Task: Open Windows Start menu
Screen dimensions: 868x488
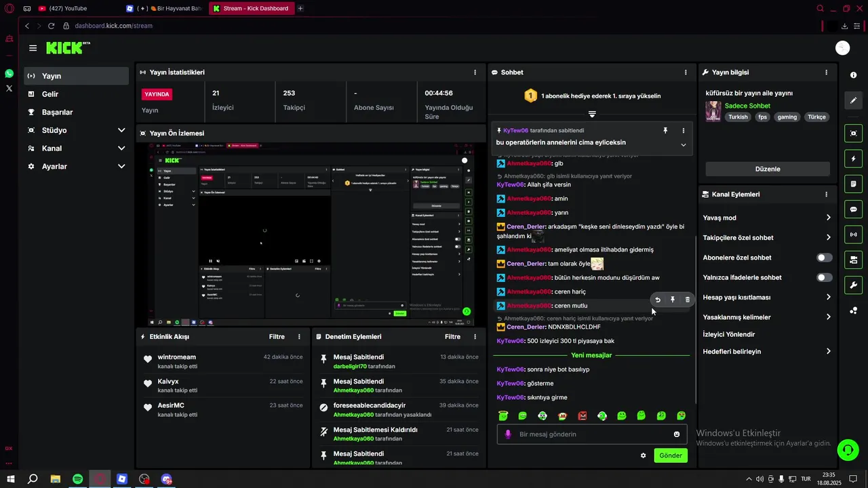Action: coord(11,479)
